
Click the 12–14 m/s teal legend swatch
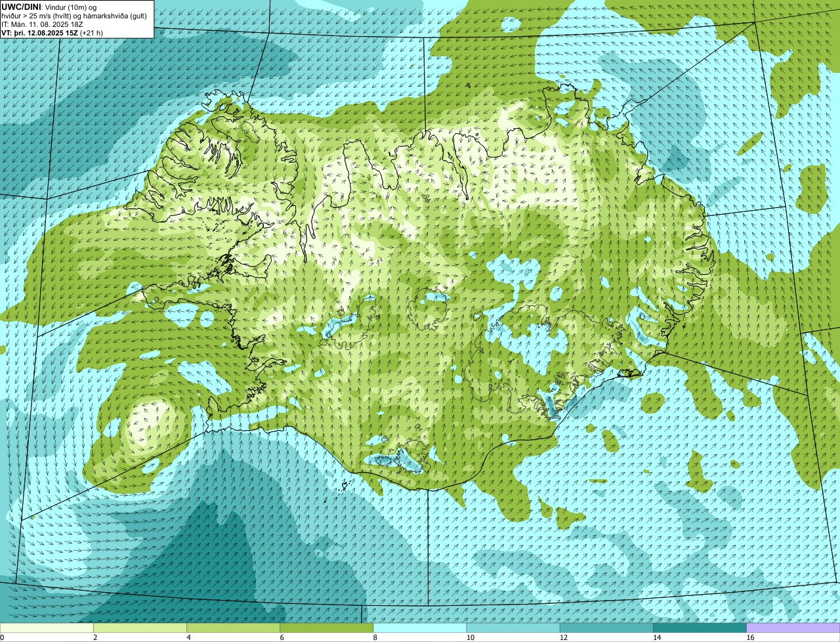pos(606,628)
